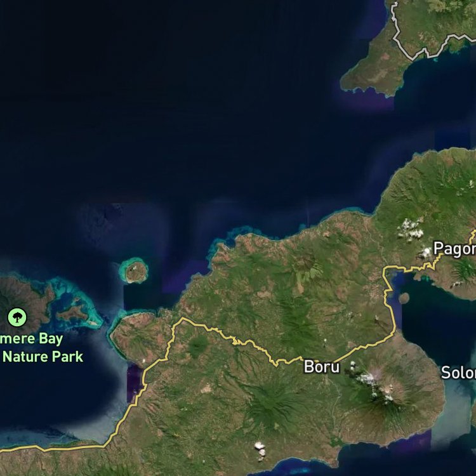Click the small dark green crater hill

(197, 346)
